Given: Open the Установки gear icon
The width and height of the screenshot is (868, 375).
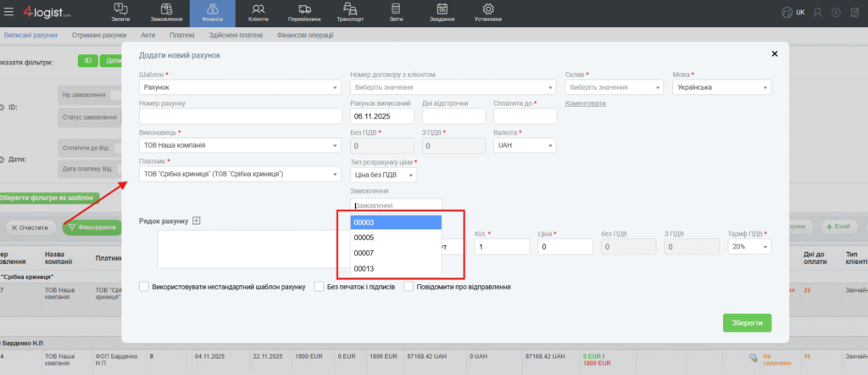Looking at the screenshot, I should pyautogui.click(x=488, y=9).
